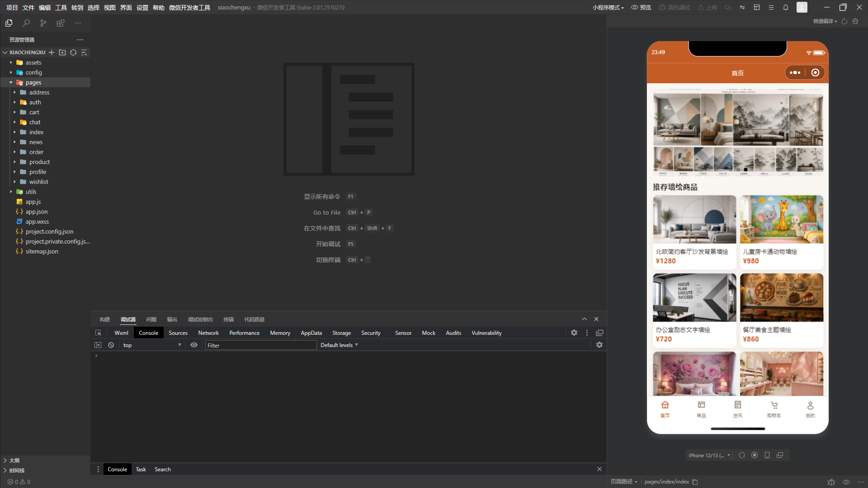Viewport: 868px width, 488px height.
Task: Click the console Filter input field
Action: tap(261, 346)
